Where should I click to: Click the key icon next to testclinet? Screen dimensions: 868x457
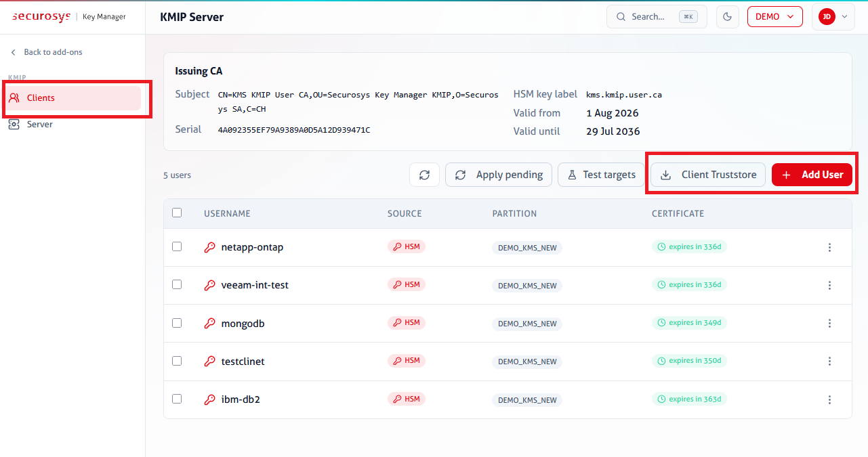click(x=210, y=362)
